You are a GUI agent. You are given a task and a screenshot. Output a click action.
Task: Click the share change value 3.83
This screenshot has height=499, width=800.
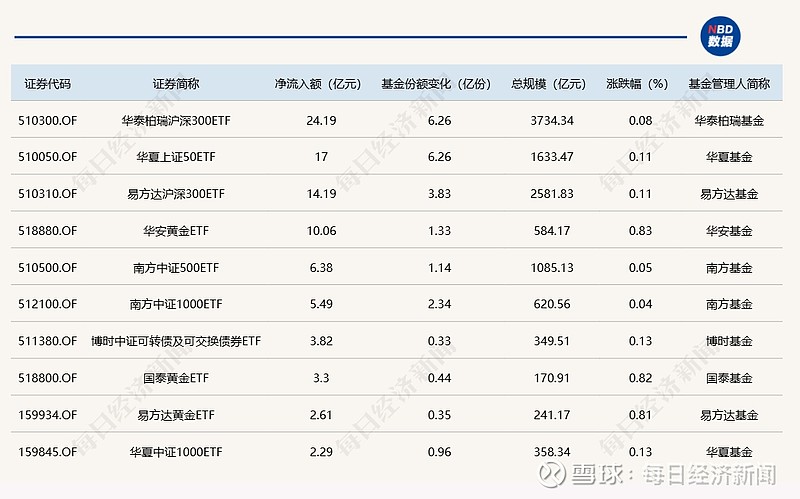439,194
